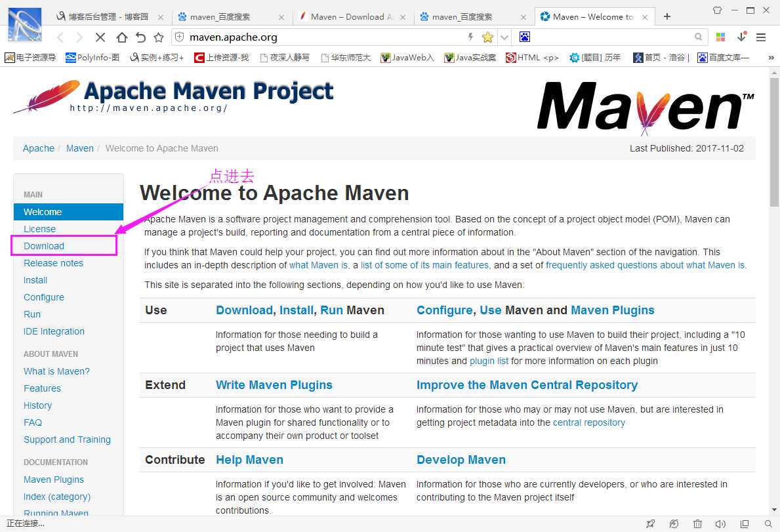The image size is (780, 532).
Task: Click the hollow star favorites icon beside address bar
Action: pos(159,37)
